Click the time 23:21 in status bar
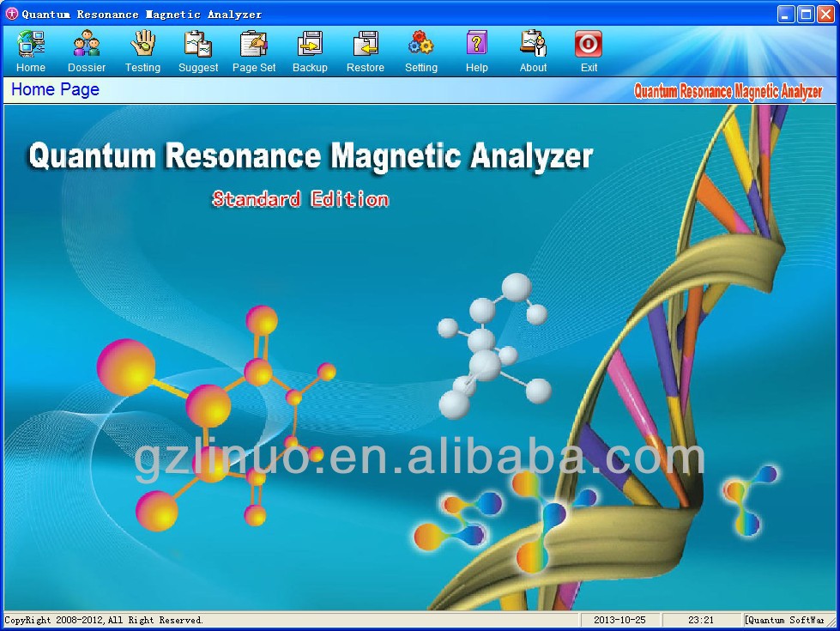 (x=701, y=621)
